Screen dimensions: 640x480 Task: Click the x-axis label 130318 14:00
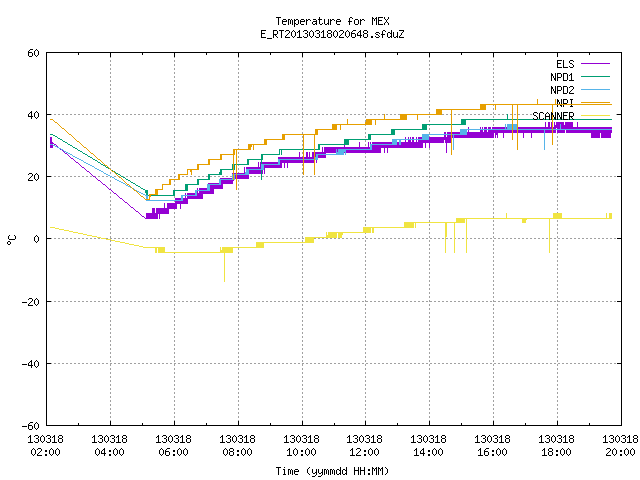coord(429,446)
